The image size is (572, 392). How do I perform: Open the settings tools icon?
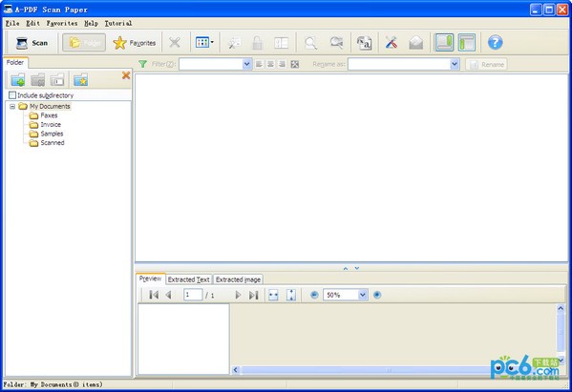point(392,43)
